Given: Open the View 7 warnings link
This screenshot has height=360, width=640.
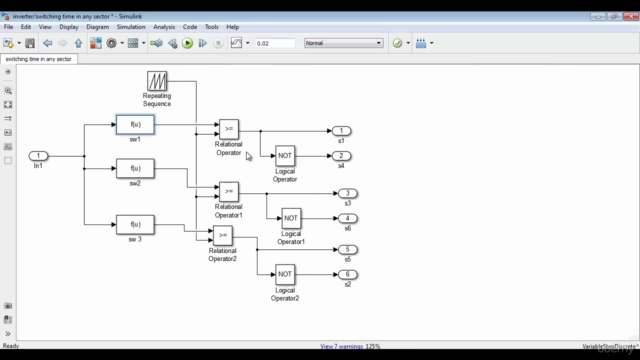Looking at the screenshot, I should click(x=342, y=346).
